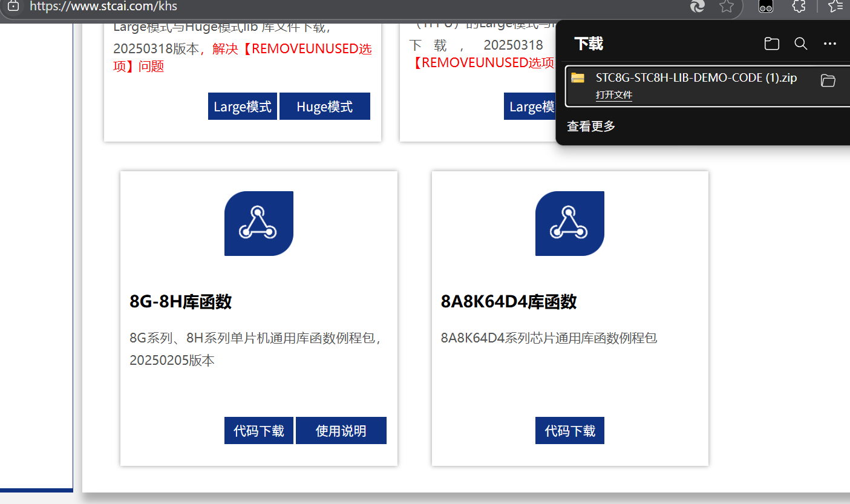Open more options in download panel
Image resolution: width=850 pixels, height=504 pixels.
829,44
